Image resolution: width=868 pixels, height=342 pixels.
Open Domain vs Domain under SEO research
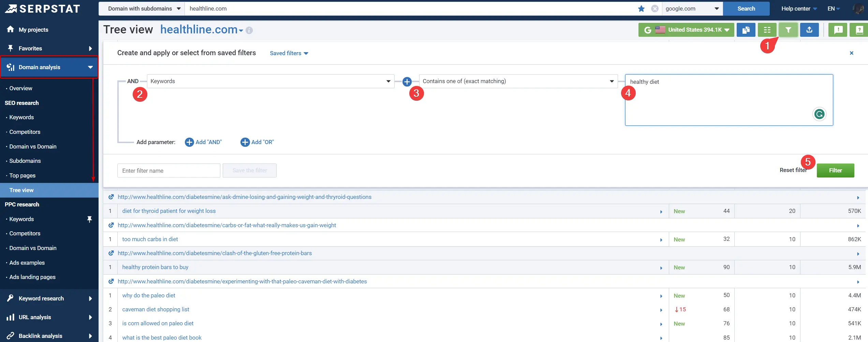point(33,146)
